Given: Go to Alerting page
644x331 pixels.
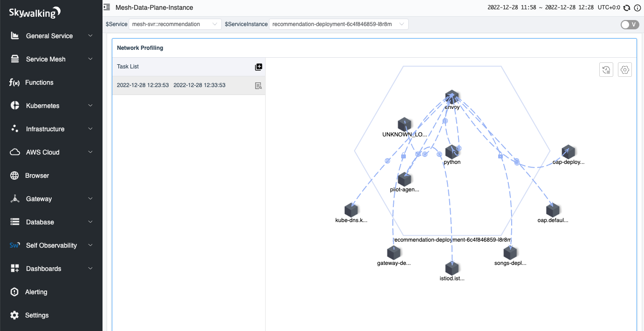Looking at the screenshot, I should click(36, 292).
